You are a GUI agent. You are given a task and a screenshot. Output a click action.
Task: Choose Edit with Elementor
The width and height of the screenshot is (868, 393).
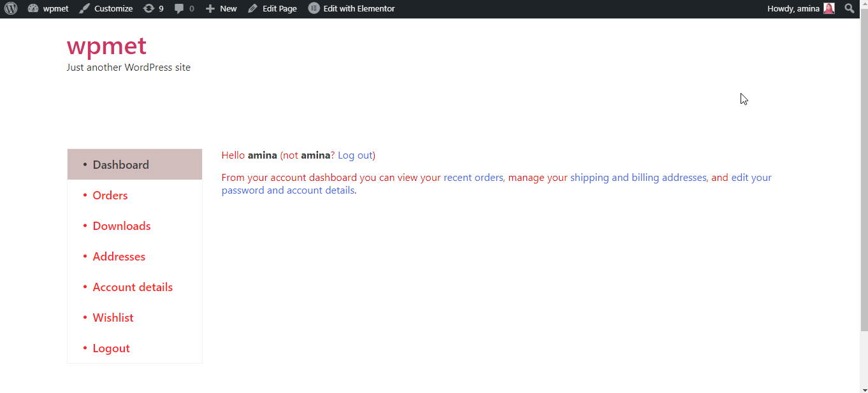352,9
